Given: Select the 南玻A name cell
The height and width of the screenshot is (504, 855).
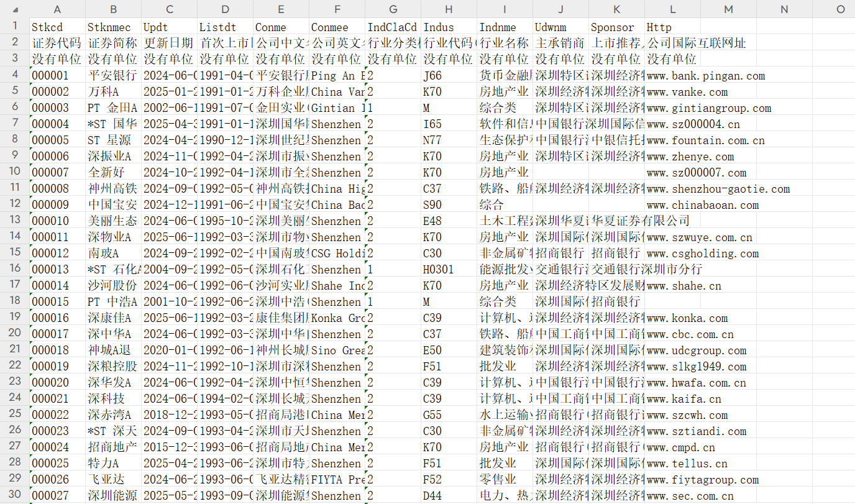Looking at the screenshot, I should (x=114, y=253).
